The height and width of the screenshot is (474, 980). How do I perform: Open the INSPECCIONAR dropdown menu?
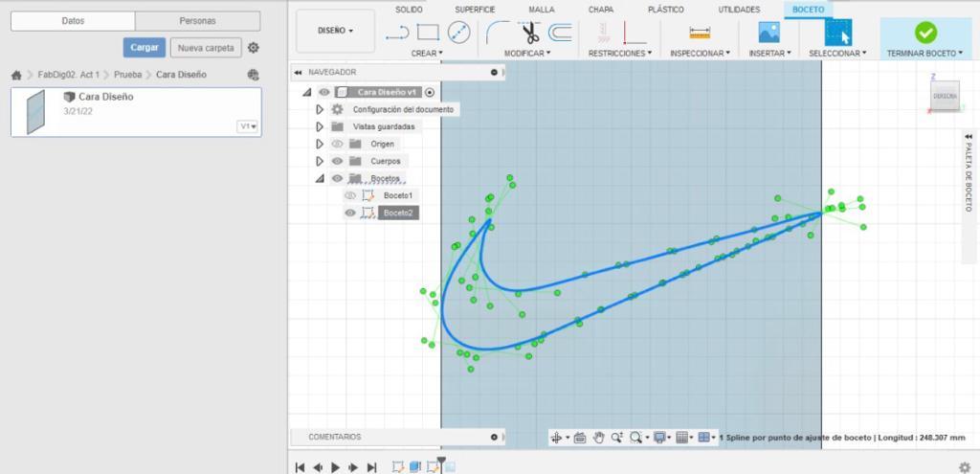pyautogui.click(x=700, y=54)
